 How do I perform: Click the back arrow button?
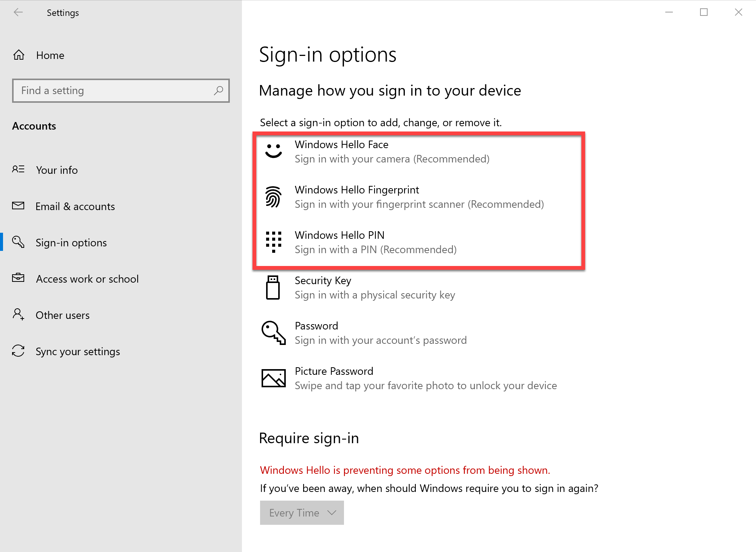click(18, 12)
